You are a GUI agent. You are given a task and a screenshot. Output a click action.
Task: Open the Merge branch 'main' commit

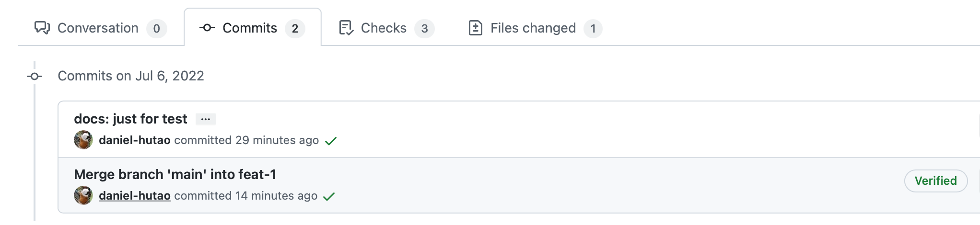point(175,174)
